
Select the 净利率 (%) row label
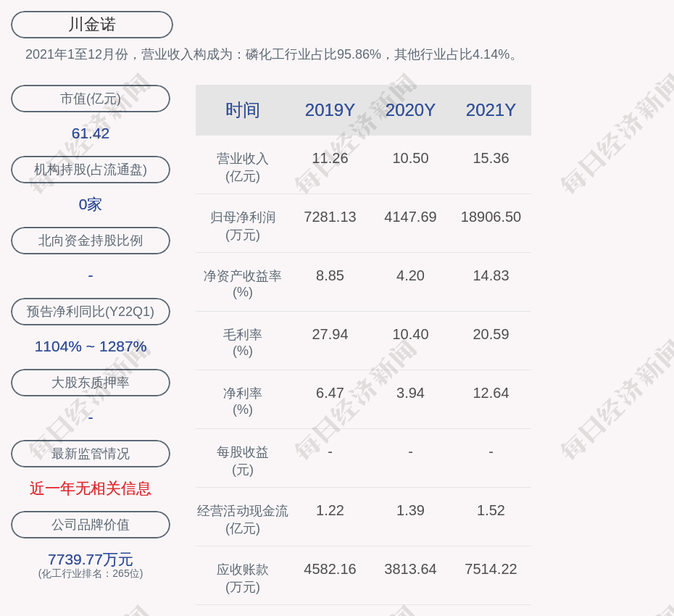click(x=243, y=401)
